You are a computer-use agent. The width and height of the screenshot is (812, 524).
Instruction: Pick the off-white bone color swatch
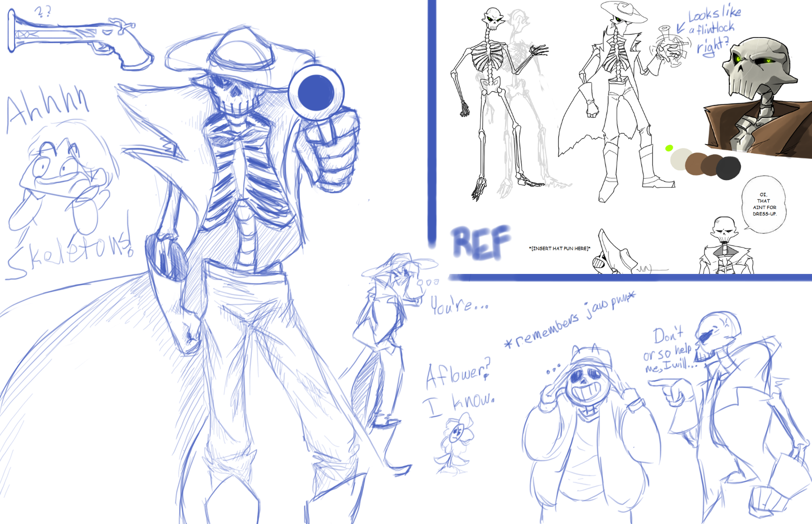pos(680,159)
